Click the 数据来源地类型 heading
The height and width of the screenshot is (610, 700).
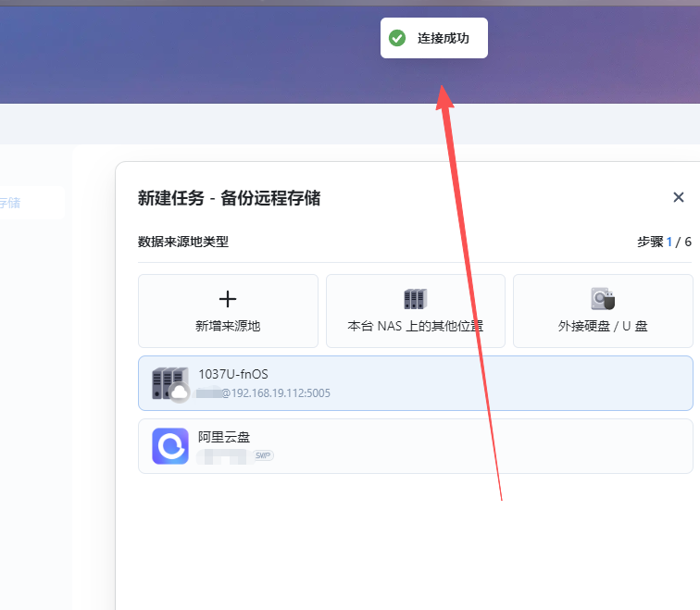(183, 242)
